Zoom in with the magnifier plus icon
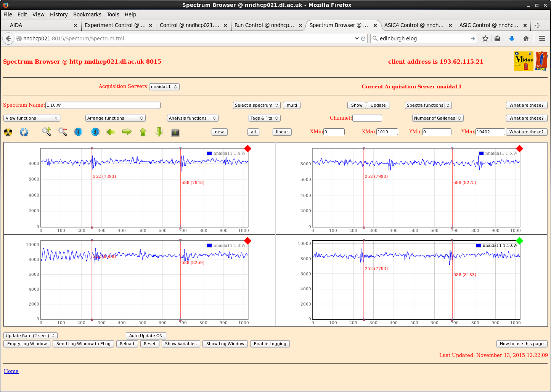 47,132
